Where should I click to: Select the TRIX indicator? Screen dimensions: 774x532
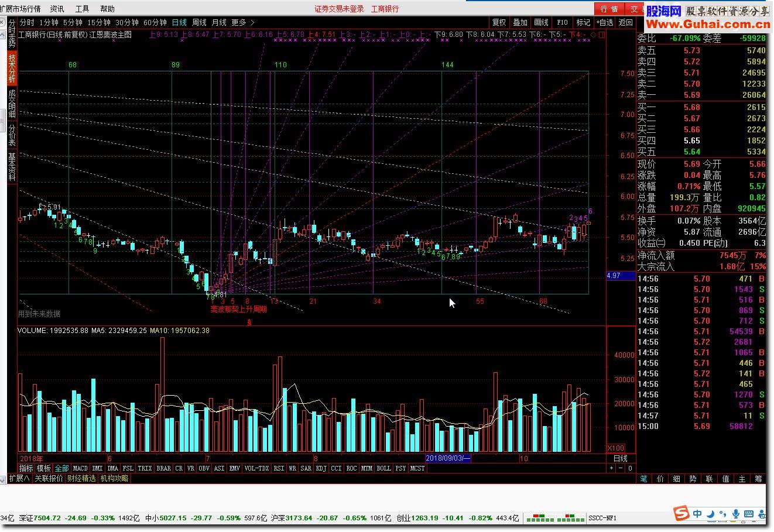[x=145, y=468]
